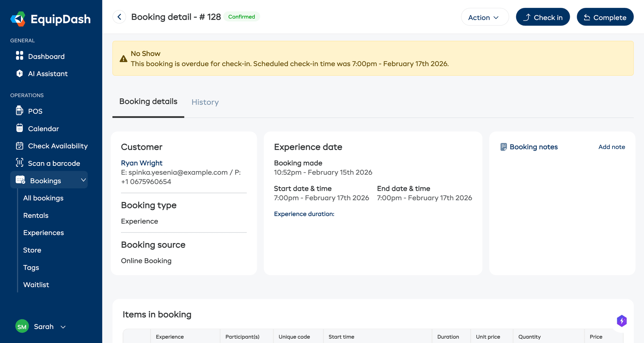Click the Scan a barcode icon

point(20,163)
